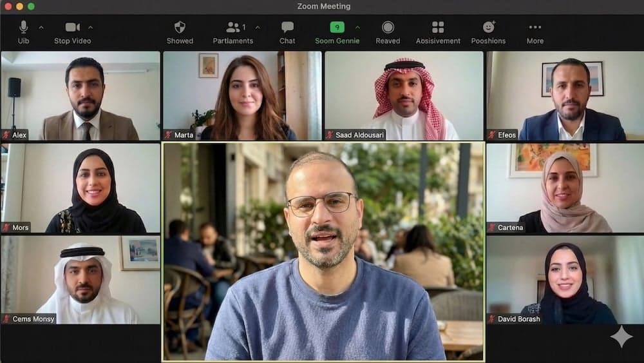Click the Reaved record circle icon
This screenshot has width=644, height=363.
[388, 27]
